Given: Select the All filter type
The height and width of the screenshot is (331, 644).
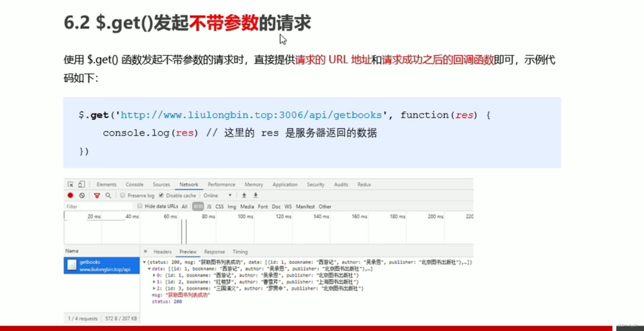Looking at the screenshot, I should (x=184, y=206).
